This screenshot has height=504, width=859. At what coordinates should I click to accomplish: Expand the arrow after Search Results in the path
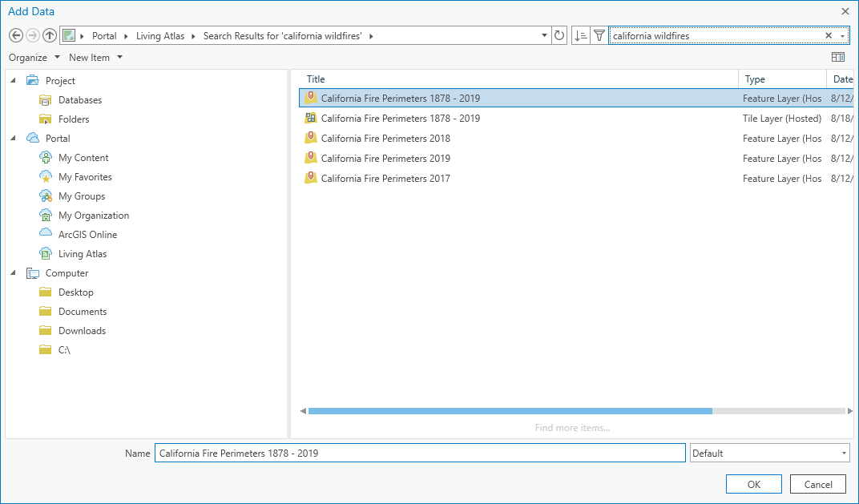coord(372,36)
